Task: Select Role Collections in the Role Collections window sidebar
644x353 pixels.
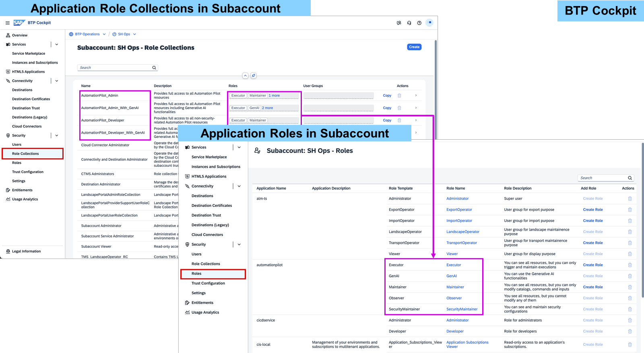Action: click(33, 154)
